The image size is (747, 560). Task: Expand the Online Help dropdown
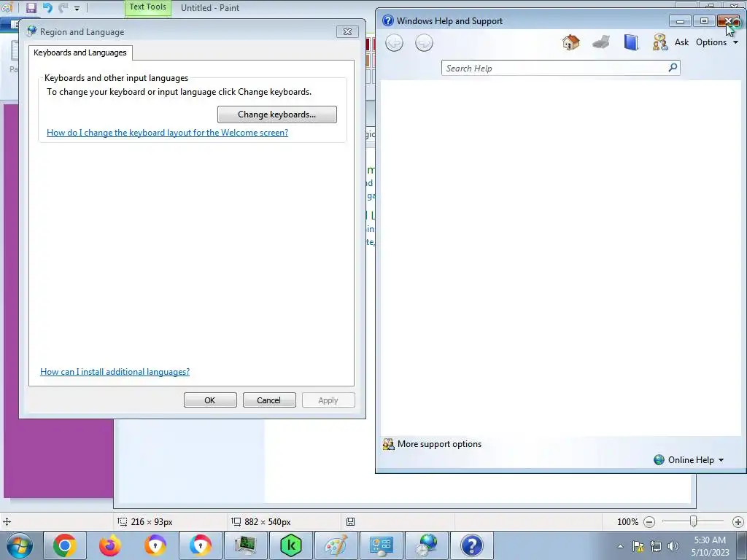689,460
